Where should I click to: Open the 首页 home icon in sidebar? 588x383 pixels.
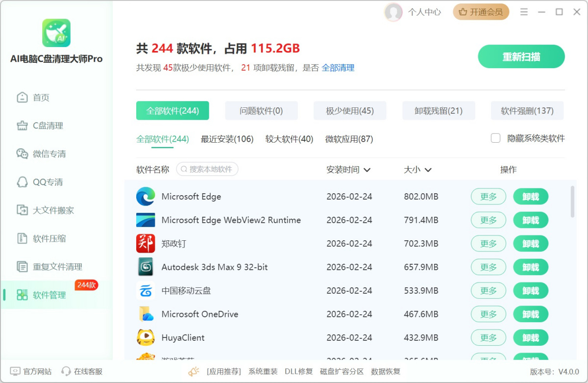22,98
